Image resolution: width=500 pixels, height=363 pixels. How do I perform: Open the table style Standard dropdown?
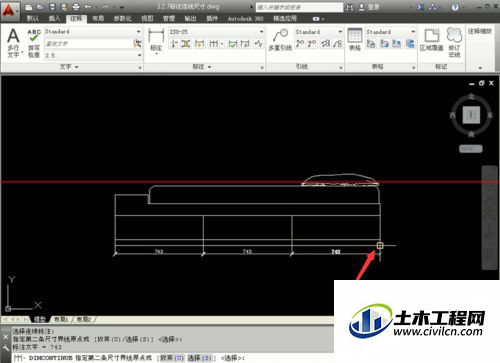413,32
